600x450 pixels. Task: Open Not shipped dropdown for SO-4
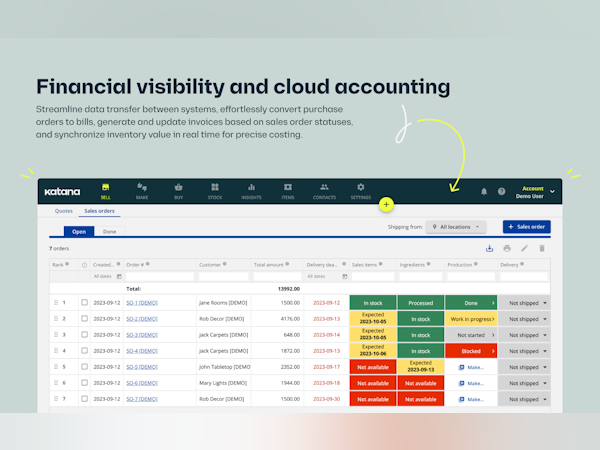[x=524, y=351]
